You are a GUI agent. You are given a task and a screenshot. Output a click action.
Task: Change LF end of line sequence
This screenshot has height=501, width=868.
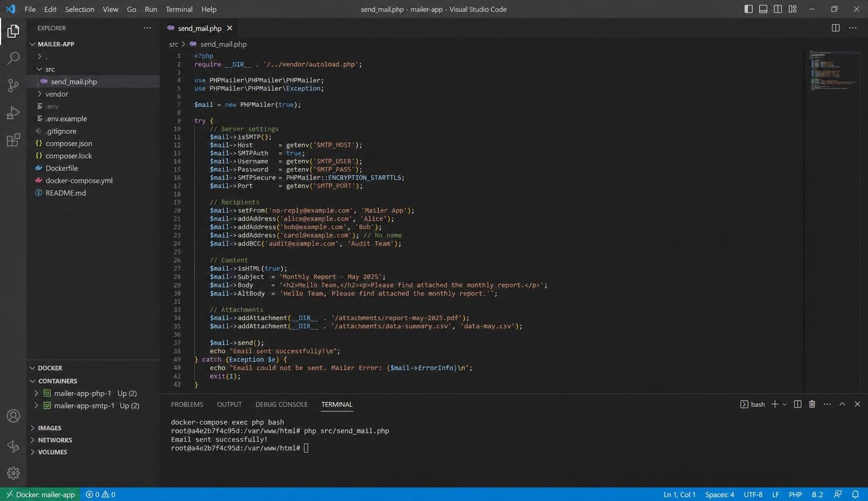pos(775,494)
